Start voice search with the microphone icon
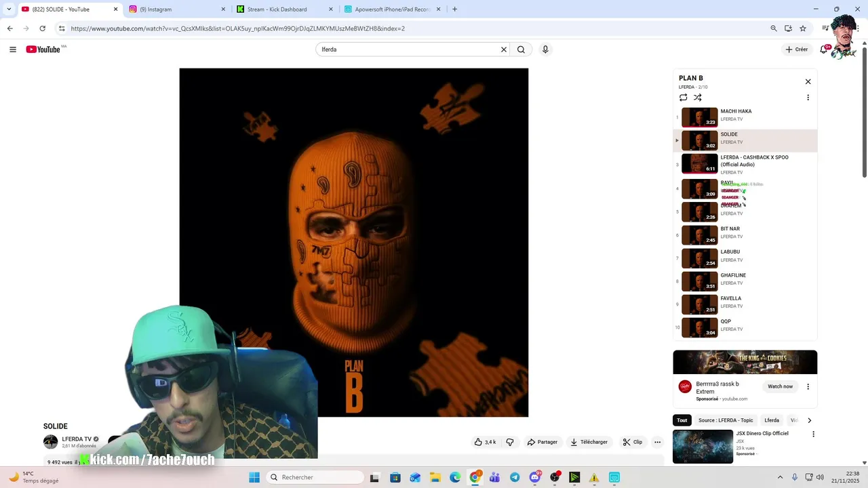 545,49
